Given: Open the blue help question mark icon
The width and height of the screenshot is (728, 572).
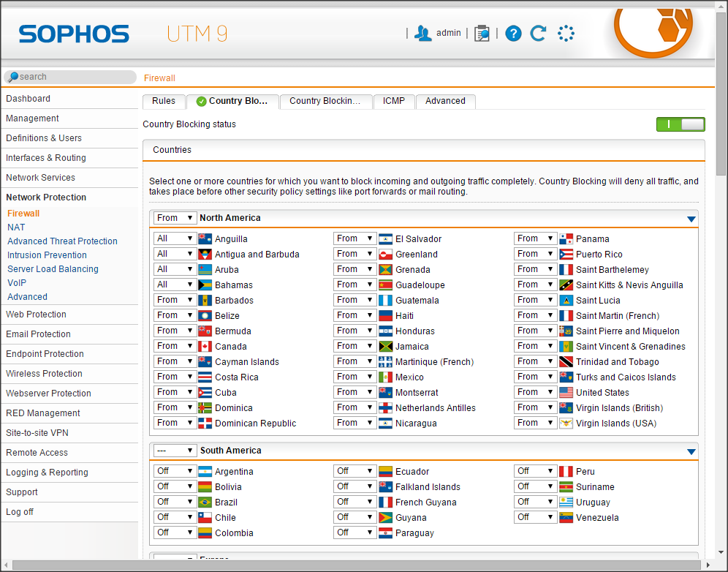Looking at the screenshot, I should [513, 34].
